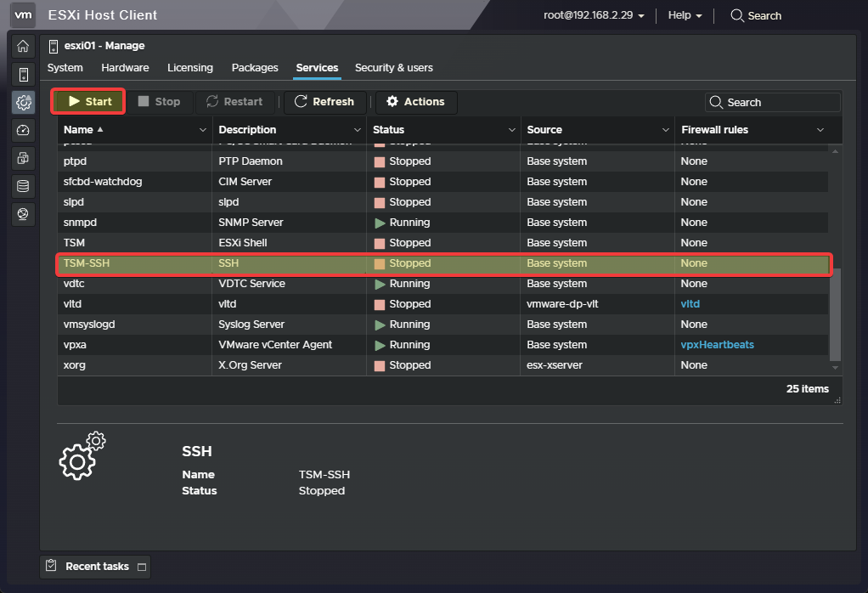
Task: Click the VMware vm logo icon
Action: [23, 14]
